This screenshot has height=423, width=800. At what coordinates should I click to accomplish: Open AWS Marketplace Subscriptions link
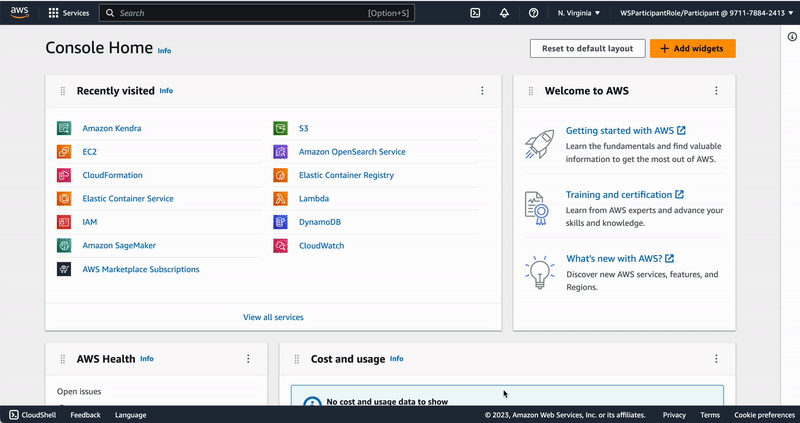141,269
